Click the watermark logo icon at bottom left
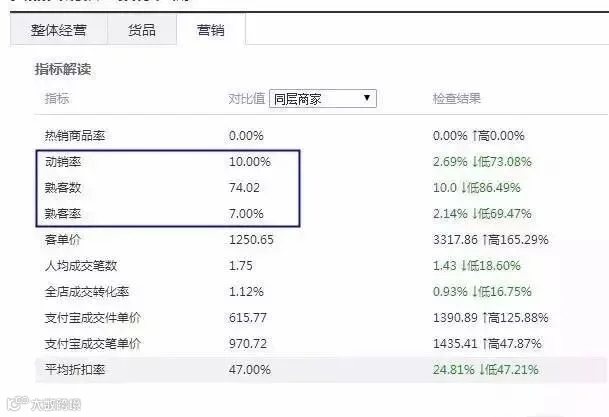The height and width of the screenshot is (417, 609). coord(18,404)
